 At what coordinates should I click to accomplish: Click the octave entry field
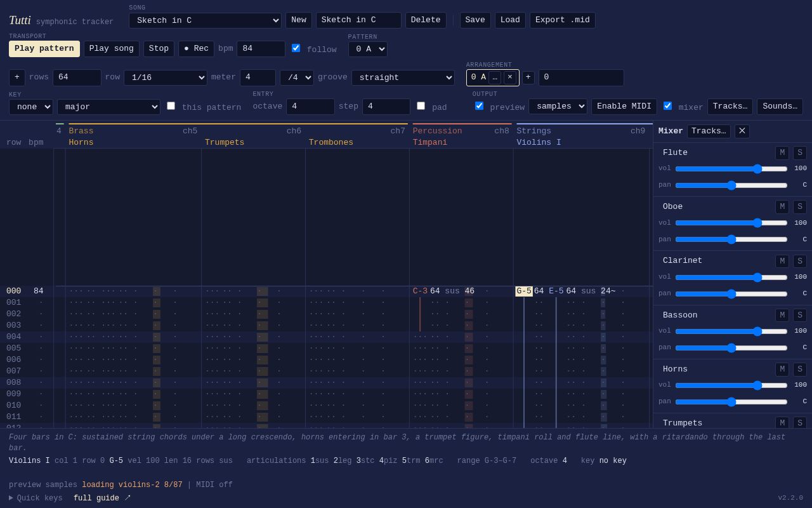point(310,107)
